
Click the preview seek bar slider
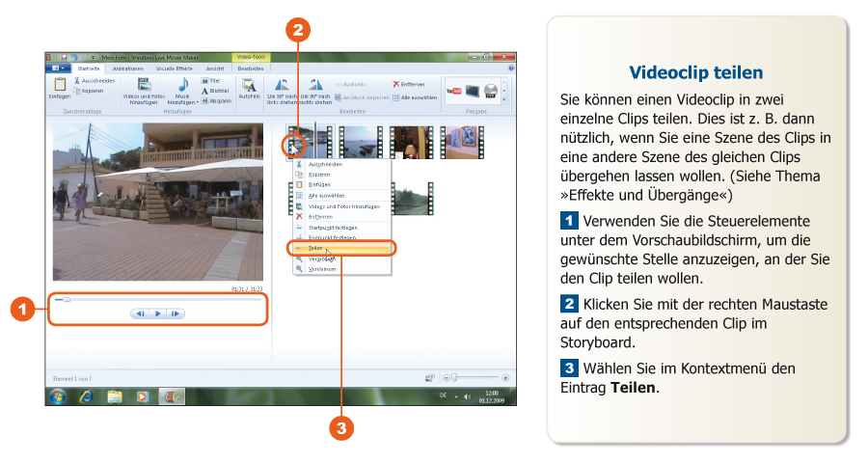pos(66,300)
